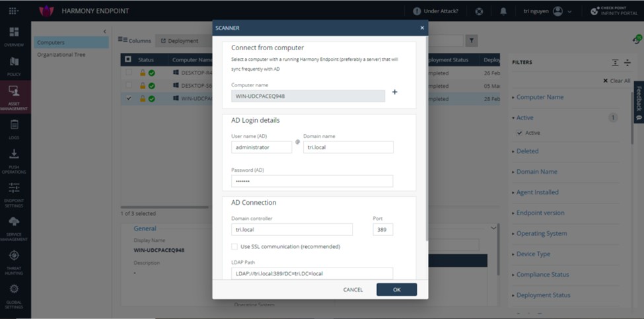Viewport: 644px width, 319px height.
Task: Cancel the Scanner dialog
Action: 353,289
